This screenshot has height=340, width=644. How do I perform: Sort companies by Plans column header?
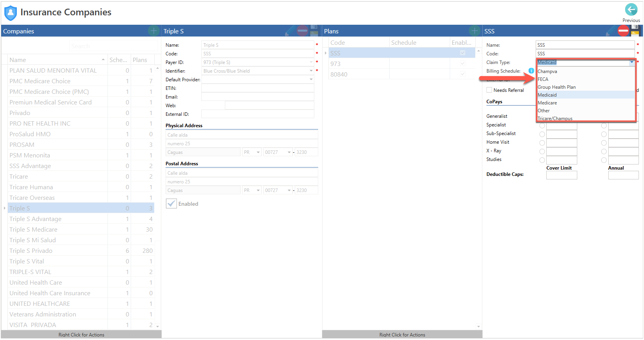click(142, 60)
